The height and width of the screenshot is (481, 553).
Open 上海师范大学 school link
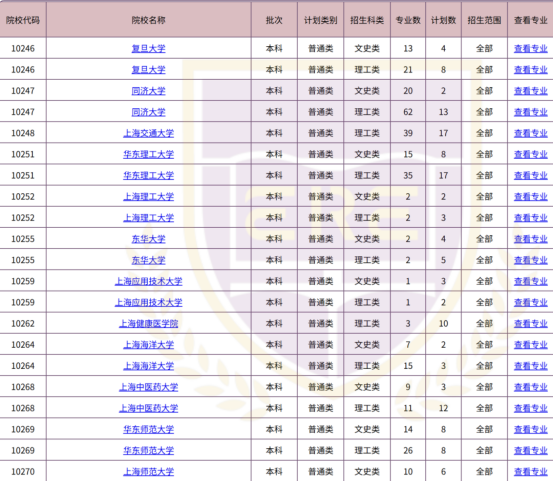point(148,471)
